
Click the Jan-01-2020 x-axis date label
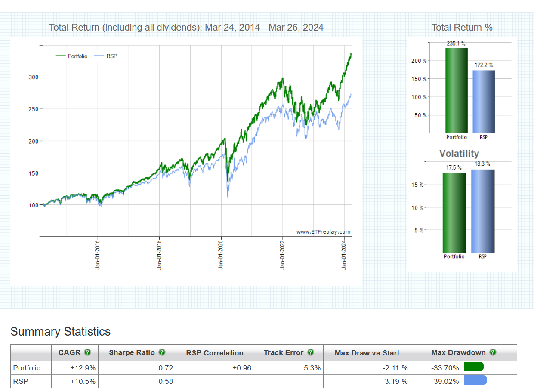pos(221,254)
